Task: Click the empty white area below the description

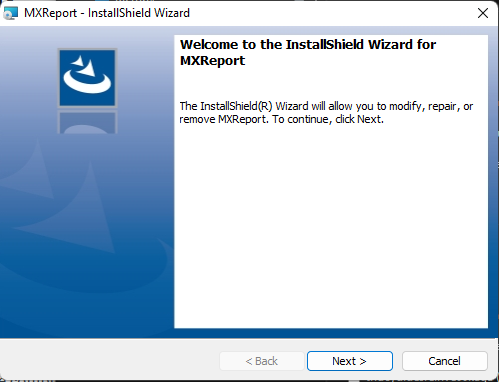Action: click(x=331, y=227)
